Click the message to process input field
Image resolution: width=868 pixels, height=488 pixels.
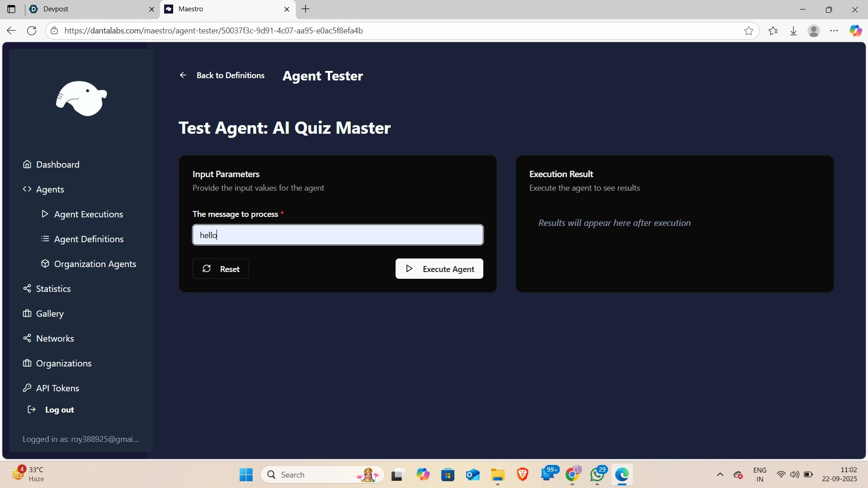pos(338,235)
